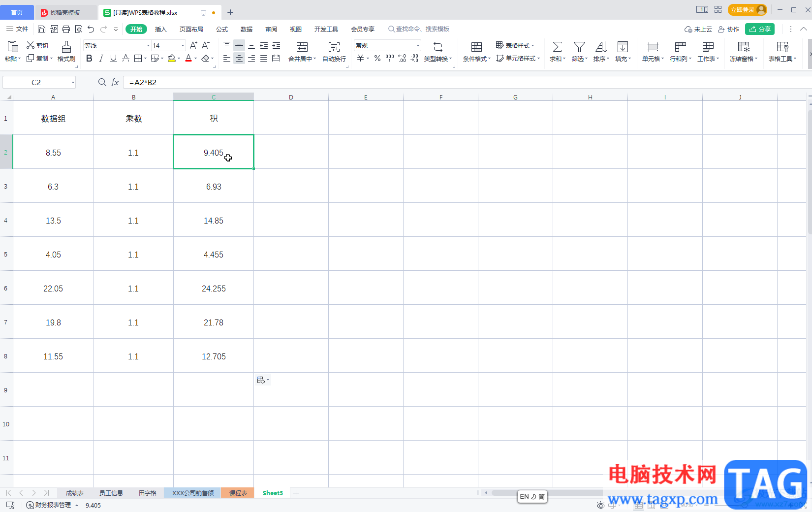Click the Paste clipboard icon
Image resolution: width=812 pixels, height=512 pixels.
(x=13, y=47)
